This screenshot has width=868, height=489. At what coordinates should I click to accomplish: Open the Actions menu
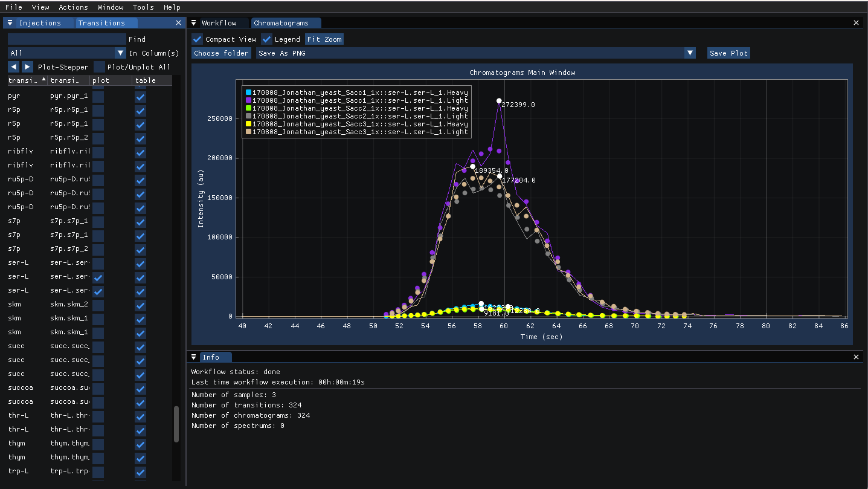[73, 7]
